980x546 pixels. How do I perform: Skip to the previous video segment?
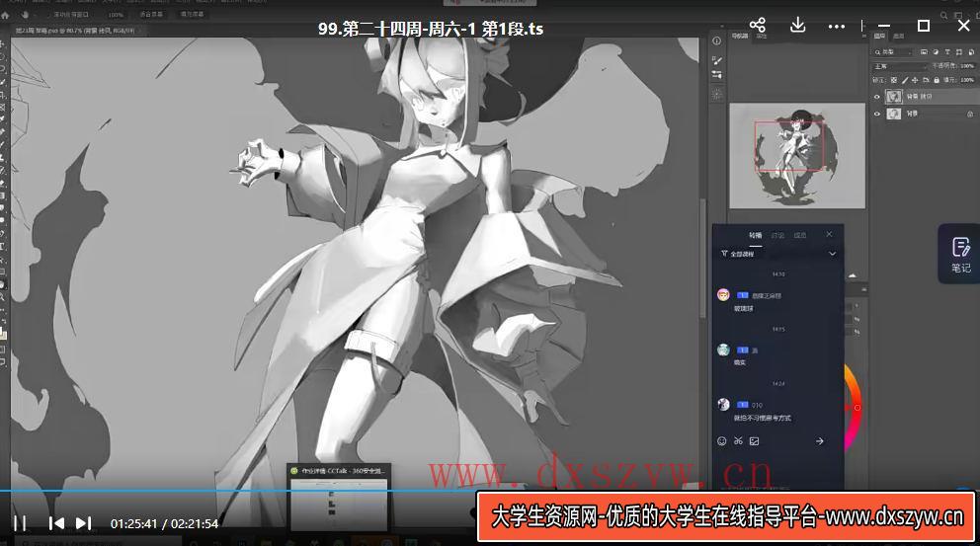(x=56, y=523)
